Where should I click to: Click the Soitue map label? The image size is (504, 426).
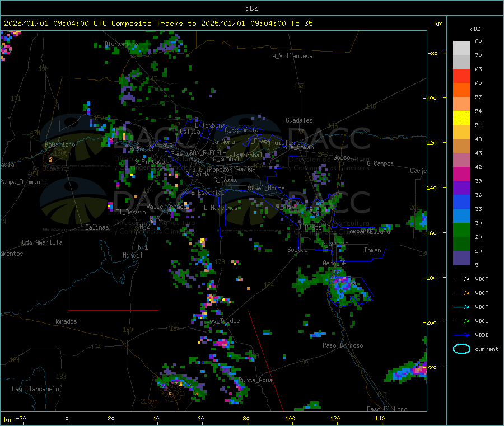click(x=297, y=250)
